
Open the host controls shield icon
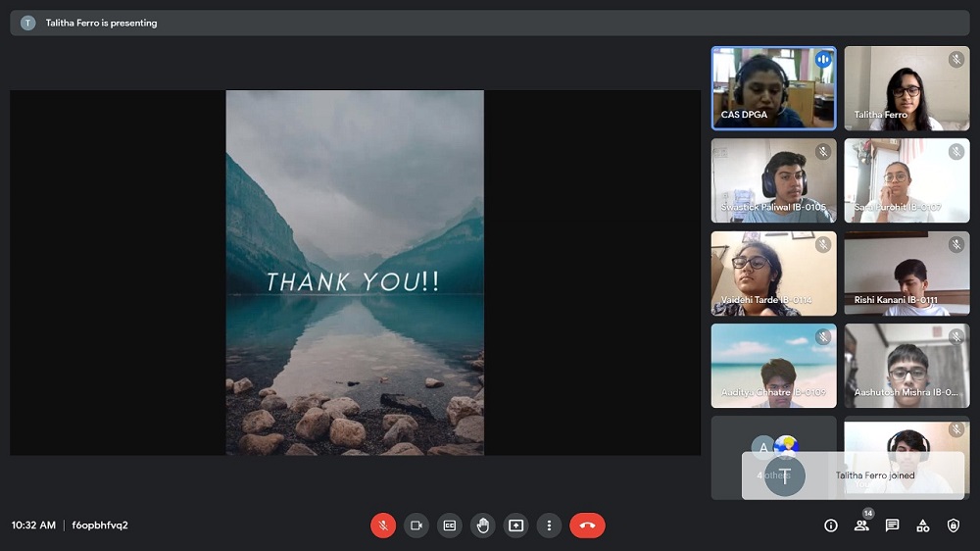[x=954, y=526]
